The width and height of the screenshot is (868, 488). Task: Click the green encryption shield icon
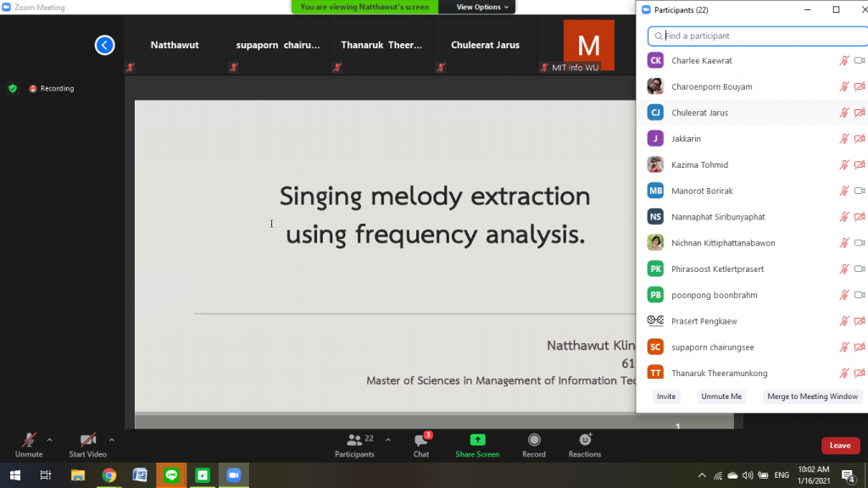(13, 88)
